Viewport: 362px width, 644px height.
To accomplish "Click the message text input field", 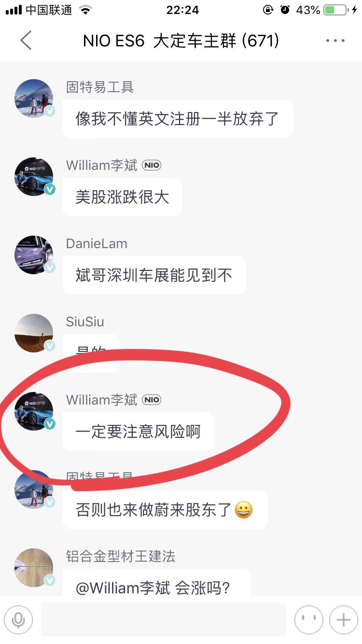I will click(x=164, y=619).
